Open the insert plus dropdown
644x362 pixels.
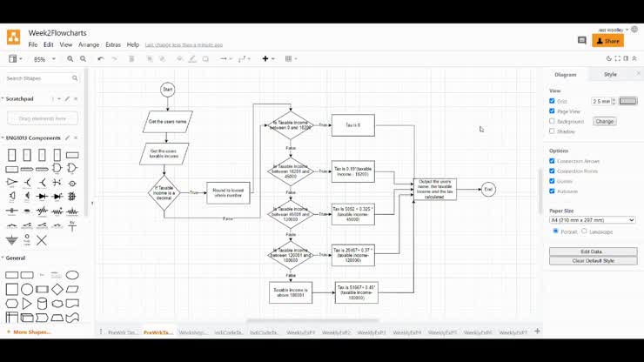point(268,59)
